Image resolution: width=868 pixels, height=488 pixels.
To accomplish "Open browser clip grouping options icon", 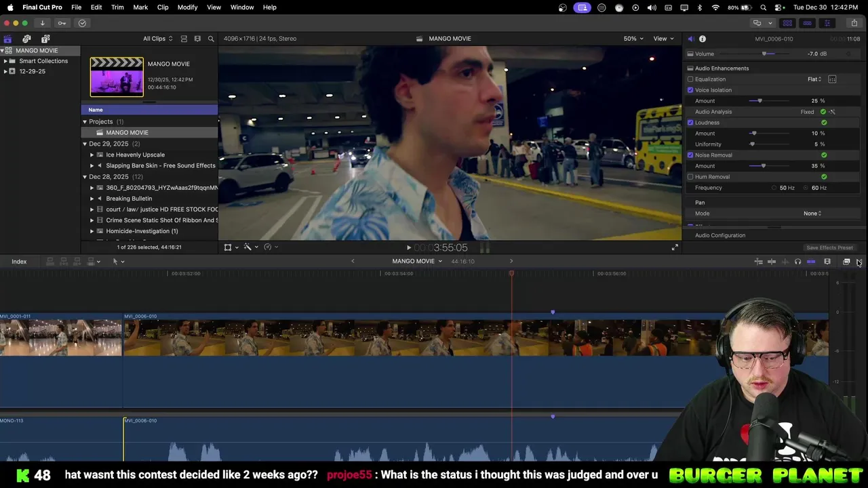I will (197, 39).
